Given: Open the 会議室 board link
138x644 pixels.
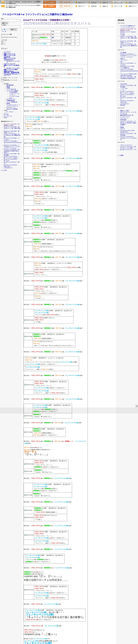Looking at the screenshot, I should [8, 88].
